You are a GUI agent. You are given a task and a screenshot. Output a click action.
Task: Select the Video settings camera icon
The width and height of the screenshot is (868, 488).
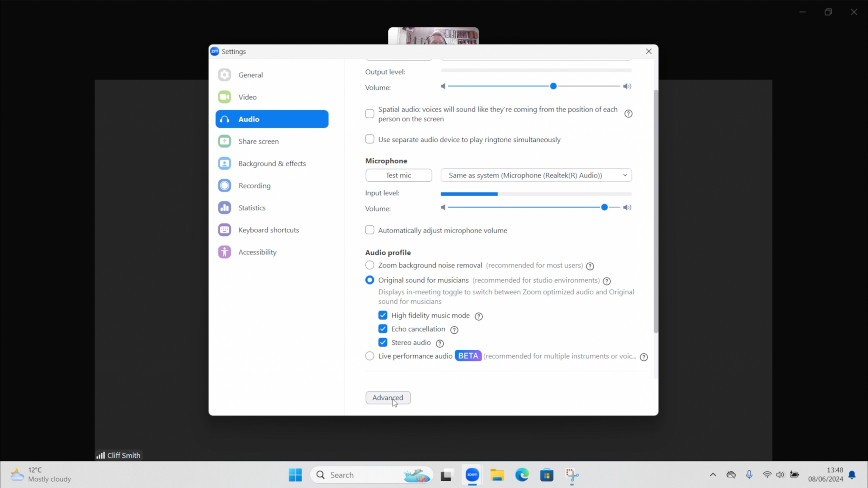pos(224,97)
